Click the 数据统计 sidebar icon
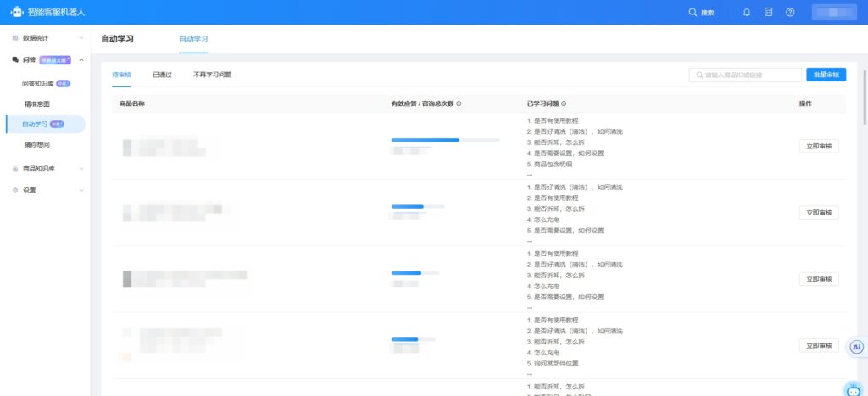The height and width of the screenshot is (396, 868). point(15,38)
